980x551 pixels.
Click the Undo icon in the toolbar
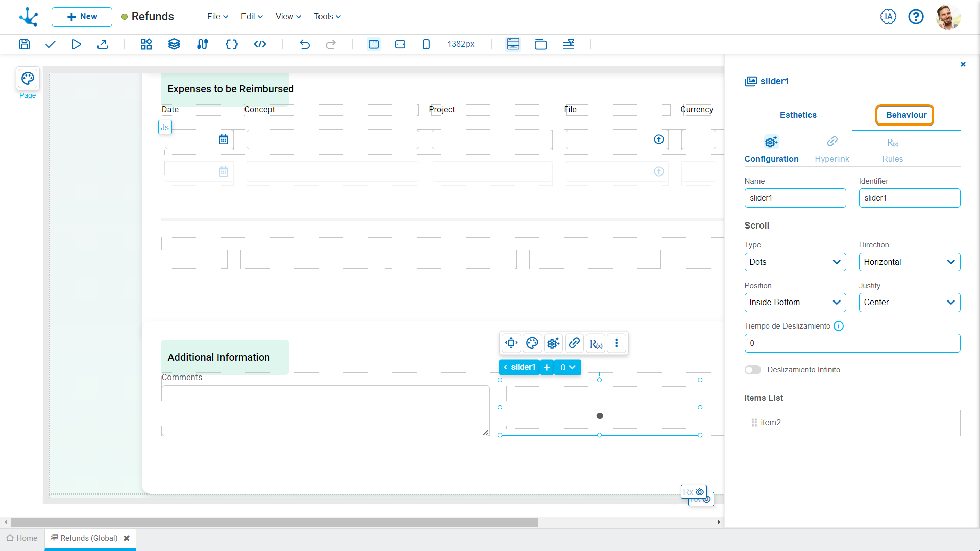[304, 44]
